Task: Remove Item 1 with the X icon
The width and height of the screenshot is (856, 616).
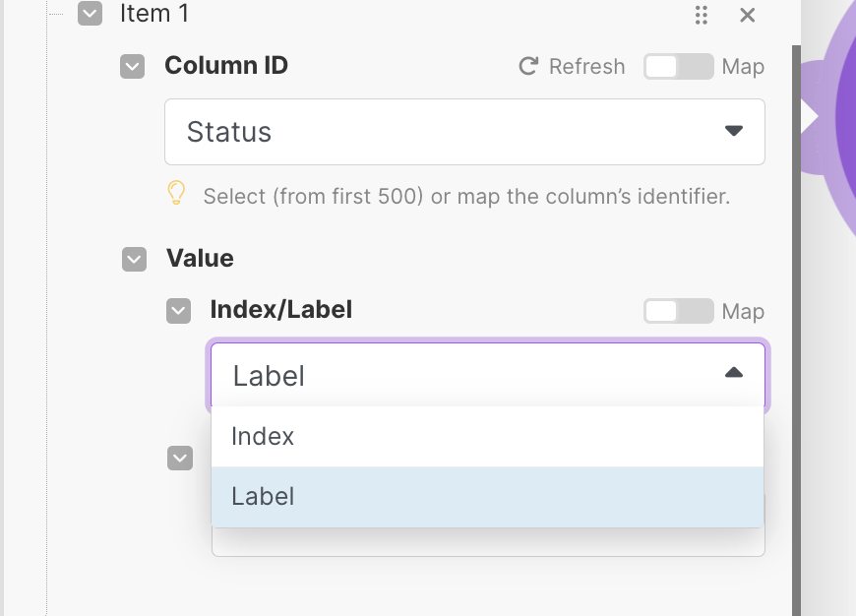Action: (x=748, y=15)
